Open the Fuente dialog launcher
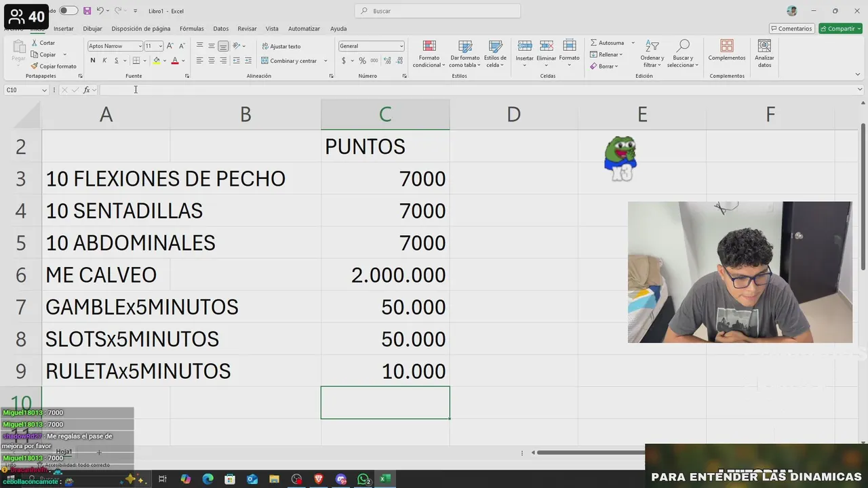The width and height of the screenshot is (868, 488). [187, 76]
